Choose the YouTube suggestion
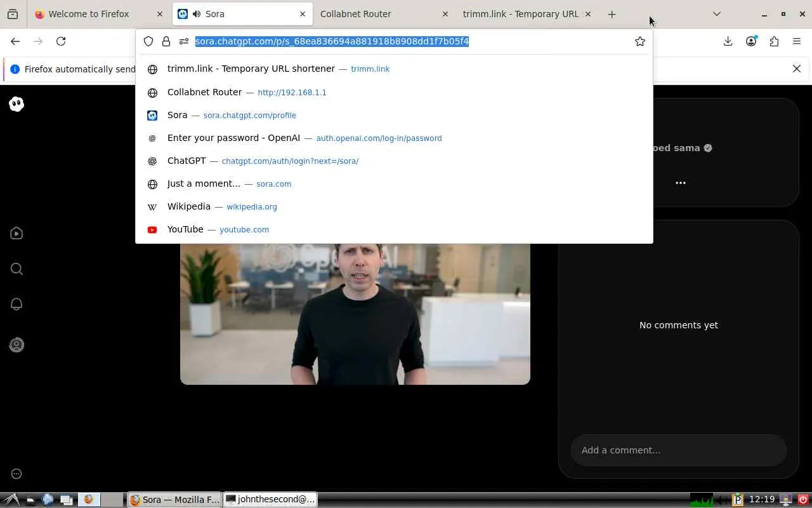 click(394, 229)
